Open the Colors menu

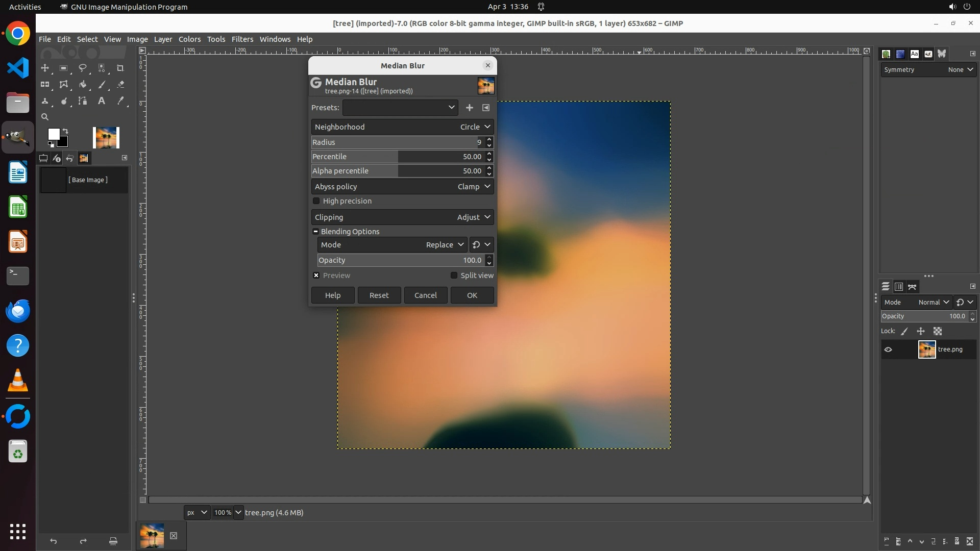click(x=189, y=39)
